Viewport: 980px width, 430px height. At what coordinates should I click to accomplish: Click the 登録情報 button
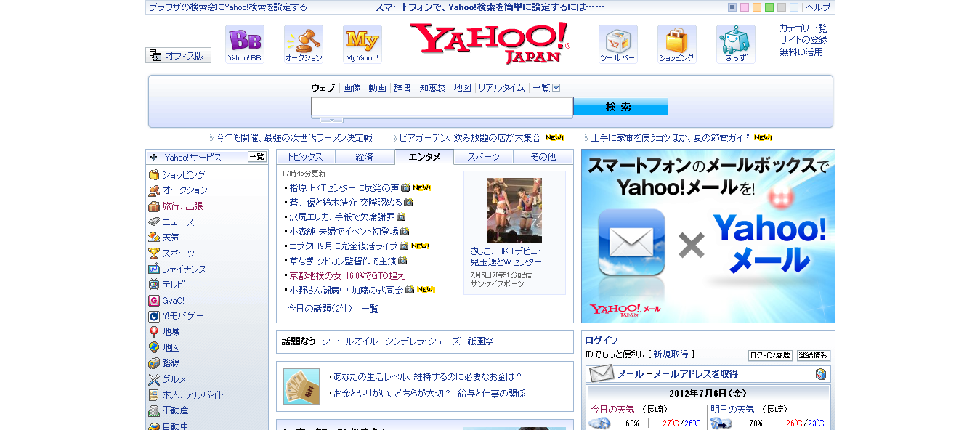pyautogui.click(x=814, y=355)
